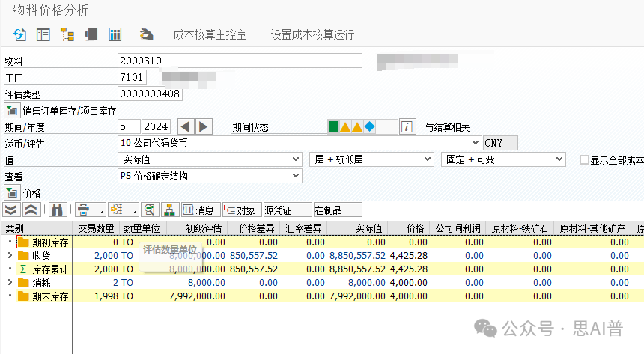Click the next period right arrow

204,126
